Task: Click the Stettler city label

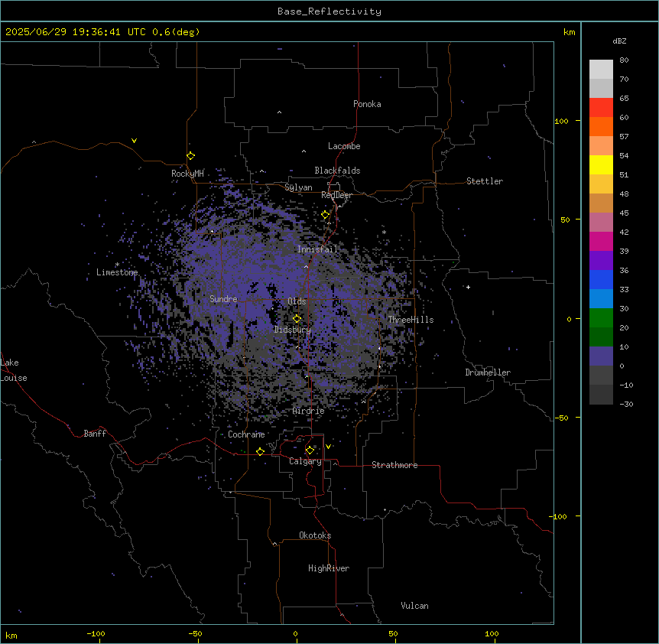Action: tap(485, 181)
